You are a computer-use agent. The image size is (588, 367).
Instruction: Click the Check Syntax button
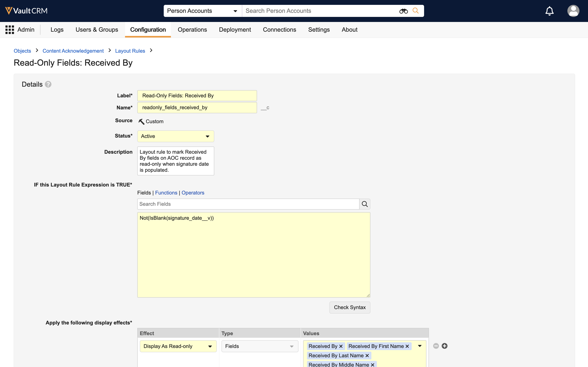coord(349,308)
